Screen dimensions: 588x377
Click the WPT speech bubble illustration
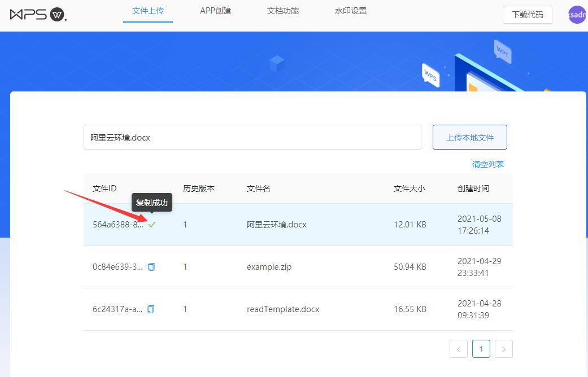pos(502,52)
